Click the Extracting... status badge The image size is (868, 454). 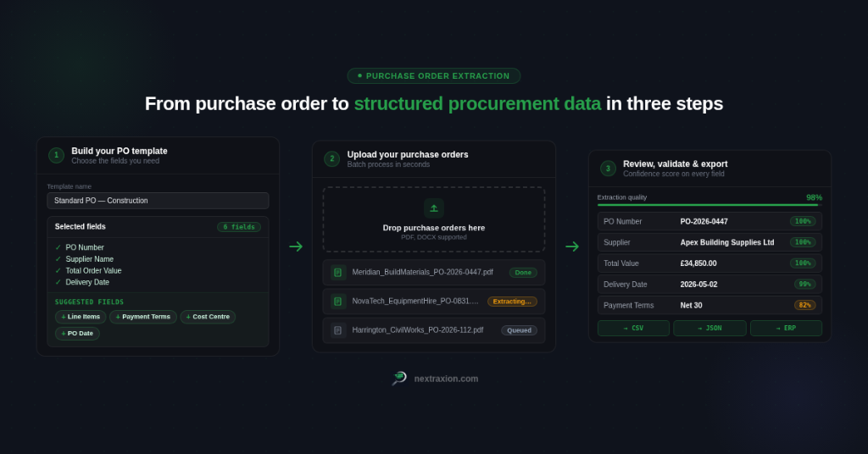click(x=512, y=302)
